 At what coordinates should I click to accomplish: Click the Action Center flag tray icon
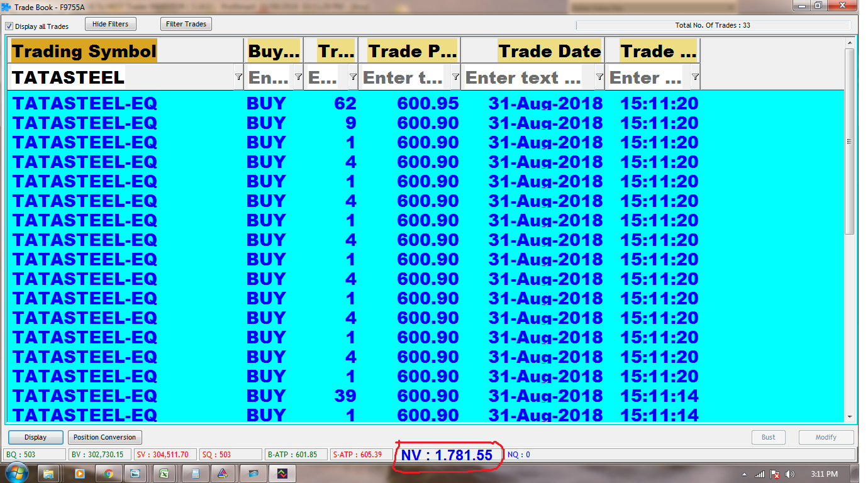(776, 474)
